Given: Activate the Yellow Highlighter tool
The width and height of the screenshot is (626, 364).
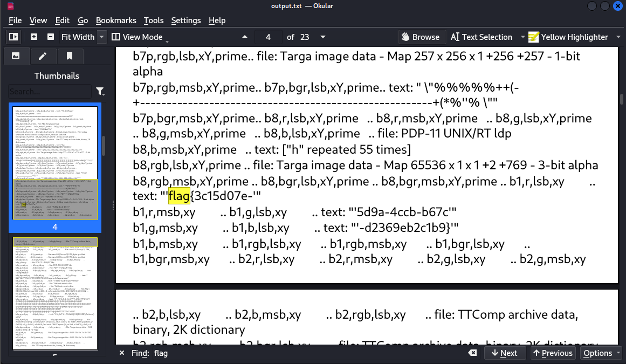Looking at the screenshot, I should [x=569, y=37].
